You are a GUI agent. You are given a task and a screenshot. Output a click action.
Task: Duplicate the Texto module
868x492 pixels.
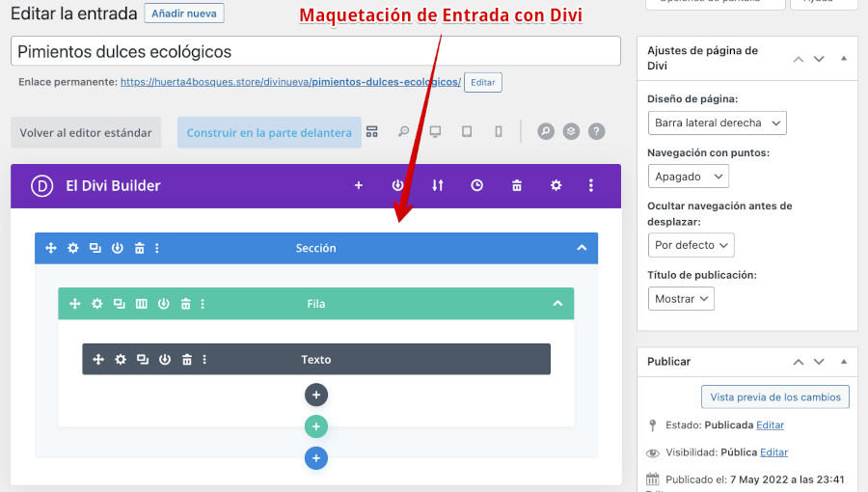[x=143, y=360]
